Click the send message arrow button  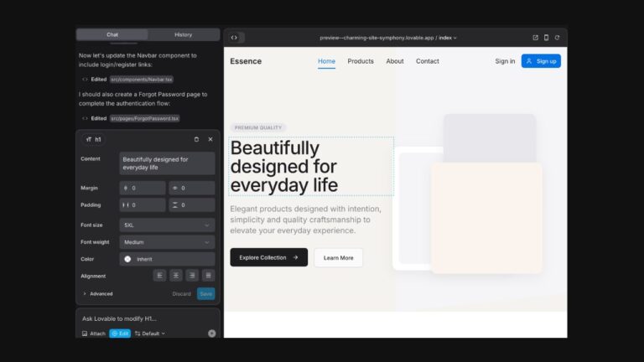tap(211, 334)
